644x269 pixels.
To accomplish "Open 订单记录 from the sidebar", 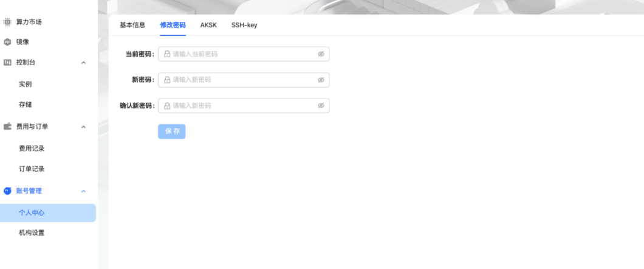I will tap(32, 169).
